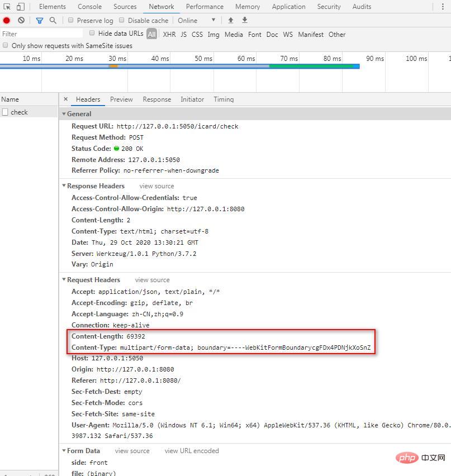451x476 pixels.
Task: Filter requests by Other
Action: [x=337, y=34]
